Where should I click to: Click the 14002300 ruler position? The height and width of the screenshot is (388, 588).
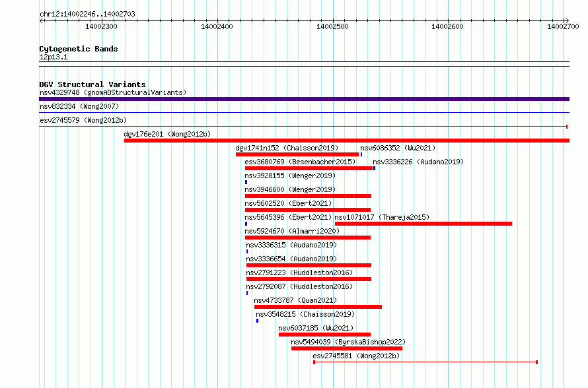click(x=101, y=26)
